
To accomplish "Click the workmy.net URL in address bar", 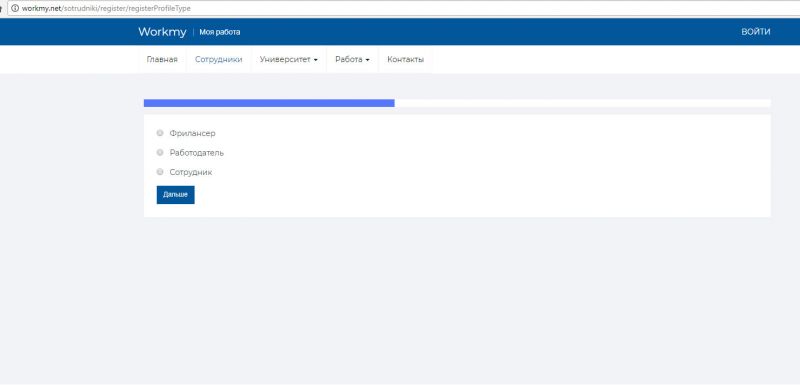I will tap(106, 8).
